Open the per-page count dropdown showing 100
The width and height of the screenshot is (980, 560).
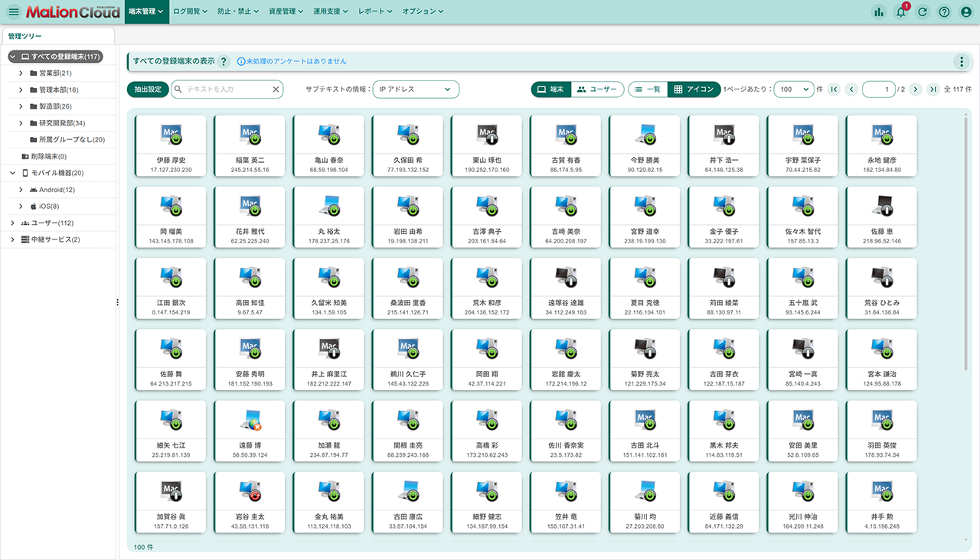coord(793,90)
